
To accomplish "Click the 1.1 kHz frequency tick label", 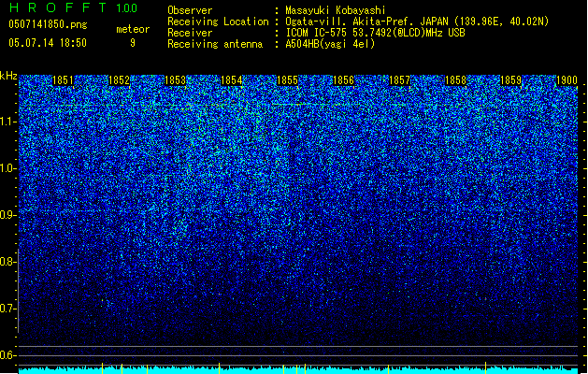I will [x=7, y=122].
